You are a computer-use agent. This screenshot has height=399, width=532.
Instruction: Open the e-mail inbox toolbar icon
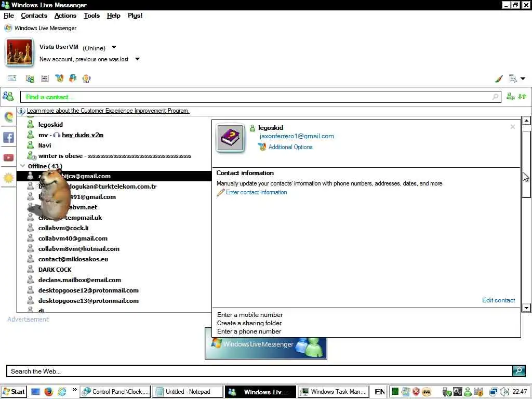12,78
